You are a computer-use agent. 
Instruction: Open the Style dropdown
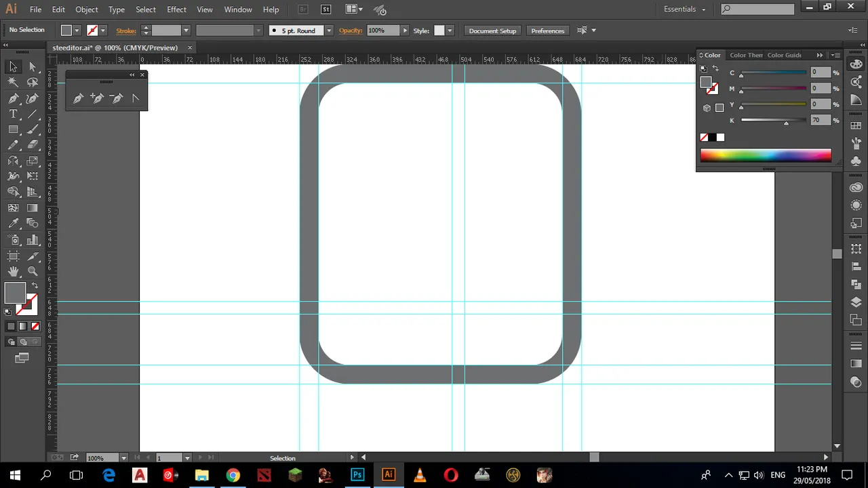click(449, 30)
